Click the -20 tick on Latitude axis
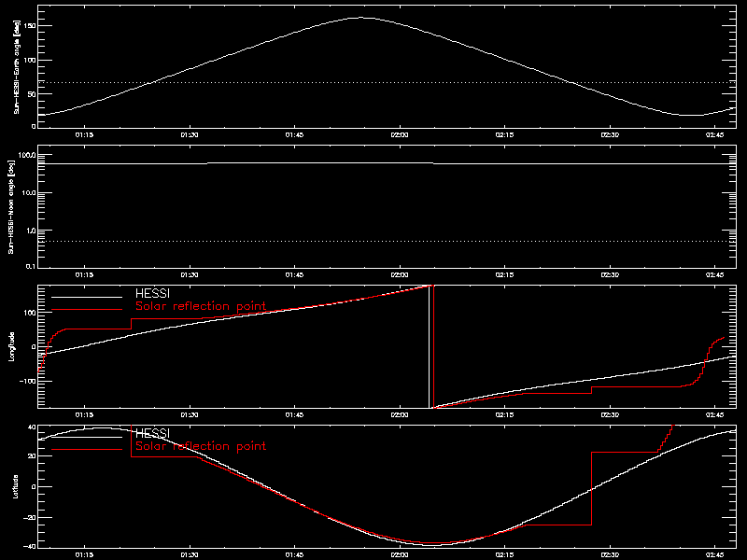This screenshot has height=560, width=747. 30,517
